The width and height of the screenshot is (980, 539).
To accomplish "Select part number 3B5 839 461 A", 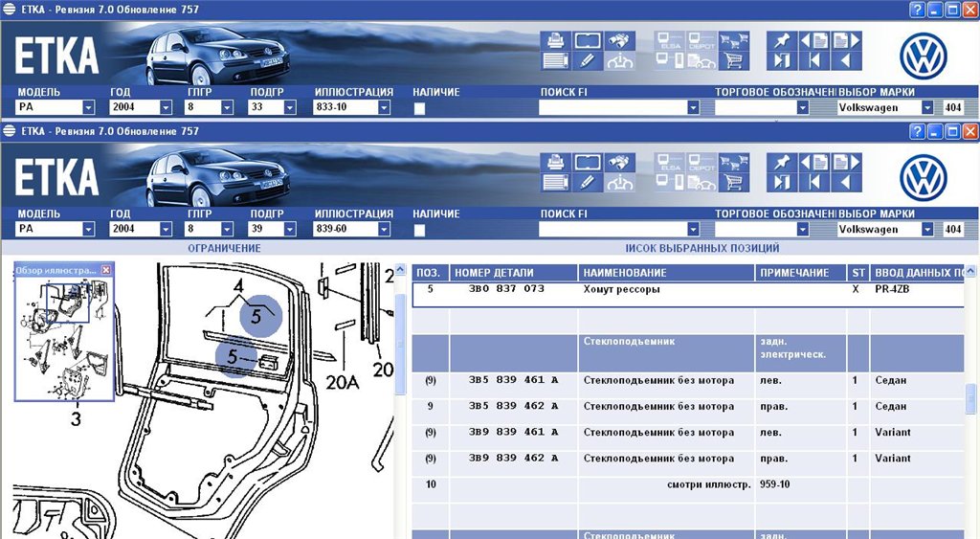I will point(513,379).
